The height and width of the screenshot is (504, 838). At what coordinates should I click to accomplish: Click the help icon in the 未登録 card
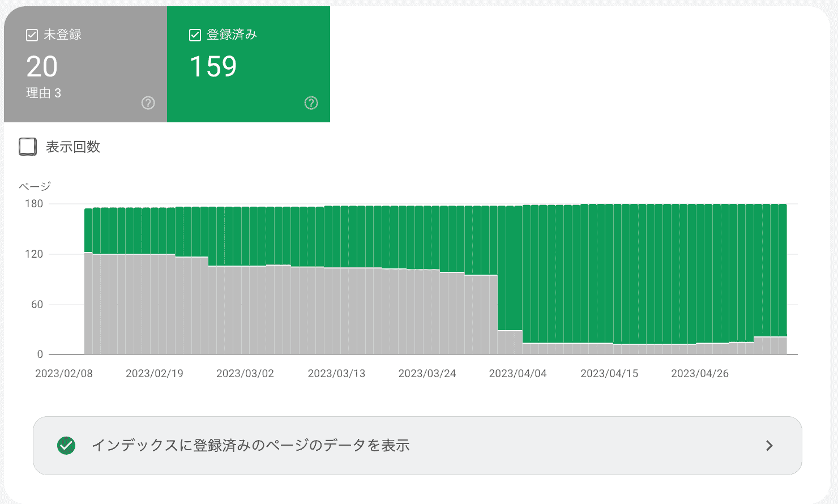(148, 102)
